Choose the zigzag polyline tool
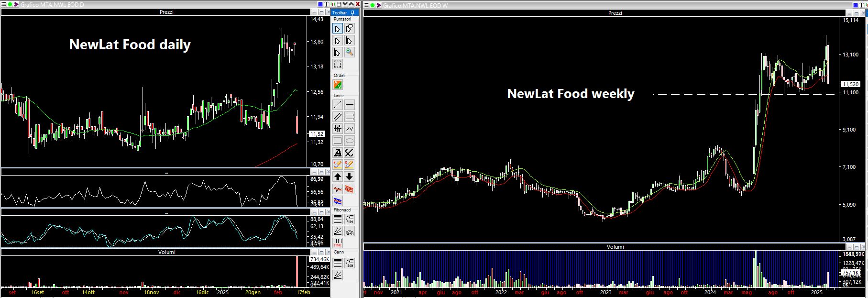 click(x=350, y=129)
